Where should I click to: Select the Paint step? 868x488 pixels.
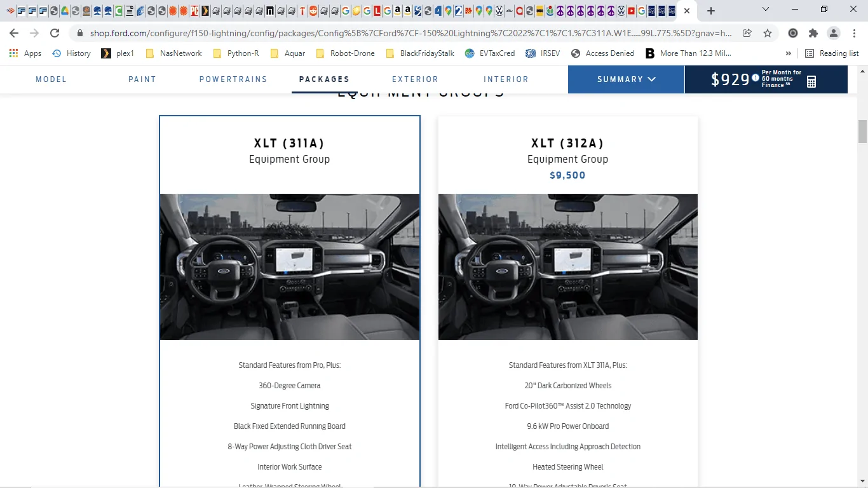pyautogui.click(x=142, y=79)
